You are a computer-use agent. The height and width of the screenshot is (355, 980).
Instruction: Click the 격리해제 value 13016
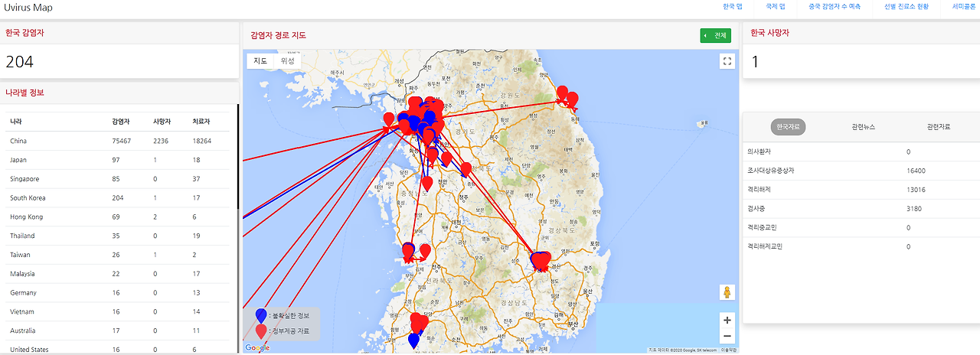pos(916,190)
